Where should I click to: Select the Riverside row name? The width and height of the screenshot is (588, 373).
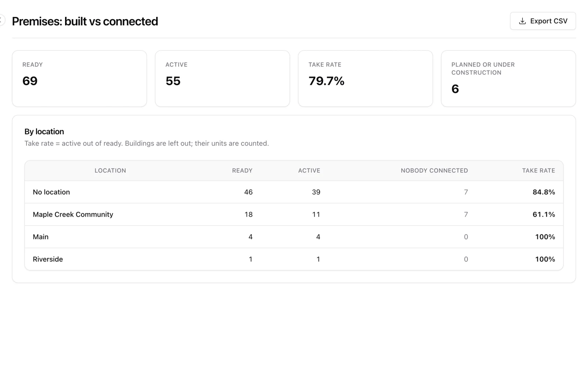48,259
